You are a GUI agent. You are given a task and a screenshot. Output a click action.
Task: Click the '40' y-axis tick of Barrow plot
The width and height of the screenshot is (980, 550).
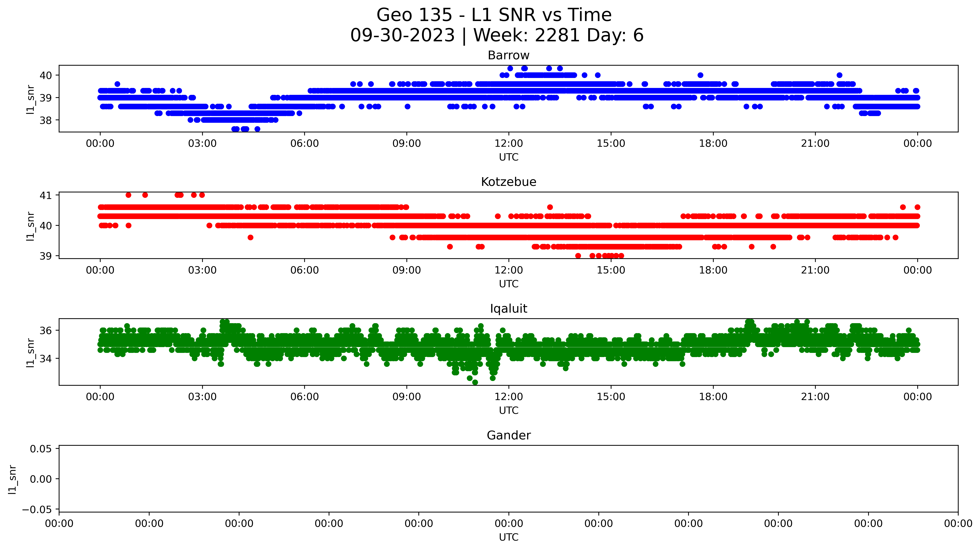46,75
